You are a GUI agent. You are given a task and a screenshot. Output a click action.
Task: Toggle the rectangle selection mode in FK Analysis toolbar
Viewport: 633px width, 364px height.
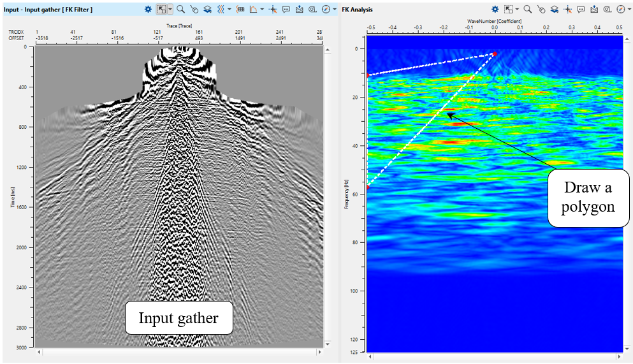tap(509, 10)
